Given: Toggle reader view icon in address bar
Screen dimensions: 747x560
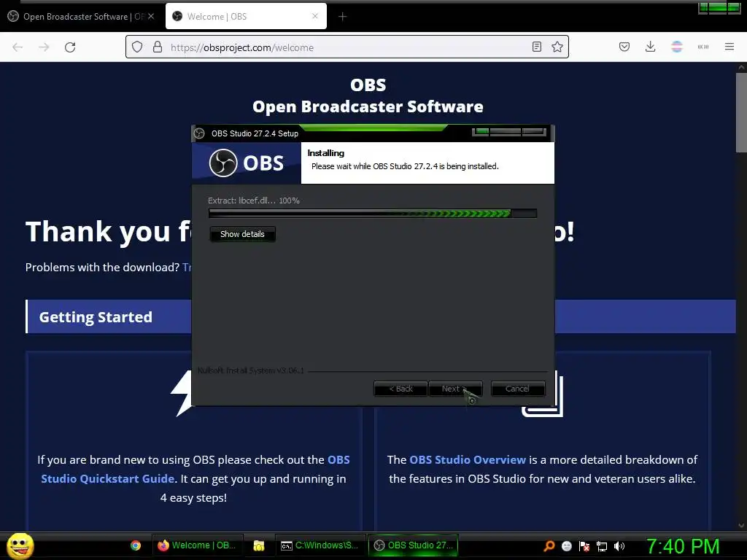Looking at the screenshot, I should pyautogui.click(x=536, y=47).
